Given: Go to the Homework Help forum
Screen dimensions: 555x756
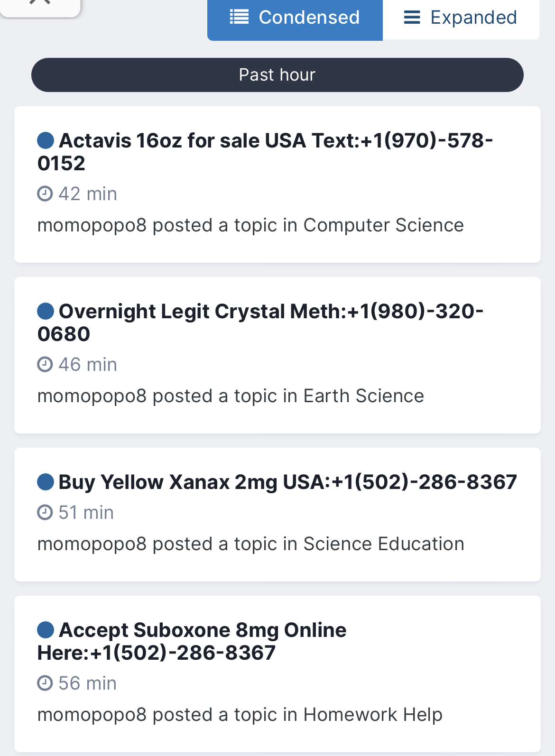Looking at the screenshot, I should [373, 715].
